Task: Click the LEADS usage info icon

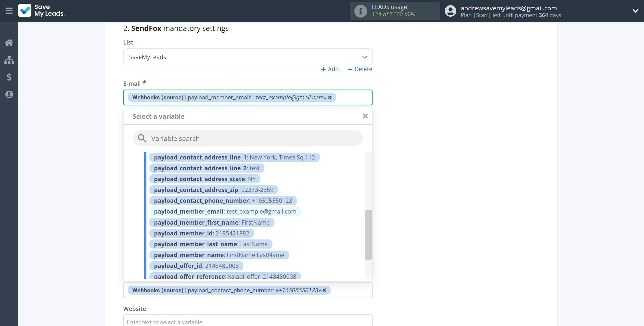Action: pyautogui.click(x=360, y=11)
